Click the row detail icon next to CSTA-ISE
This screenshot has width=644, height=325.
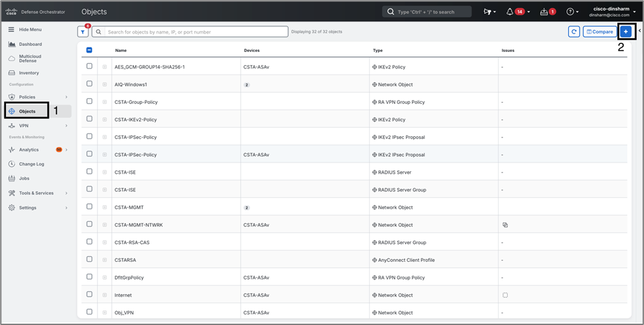pos(105,172)
